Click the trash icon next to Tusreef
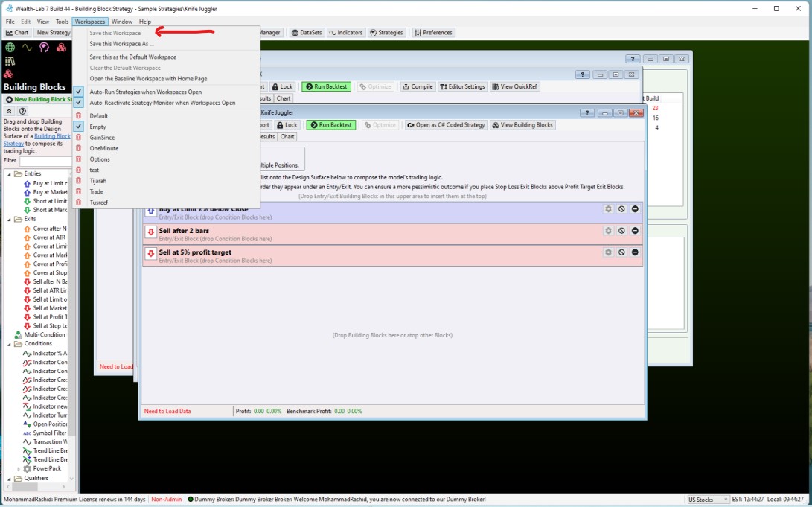 79,203
